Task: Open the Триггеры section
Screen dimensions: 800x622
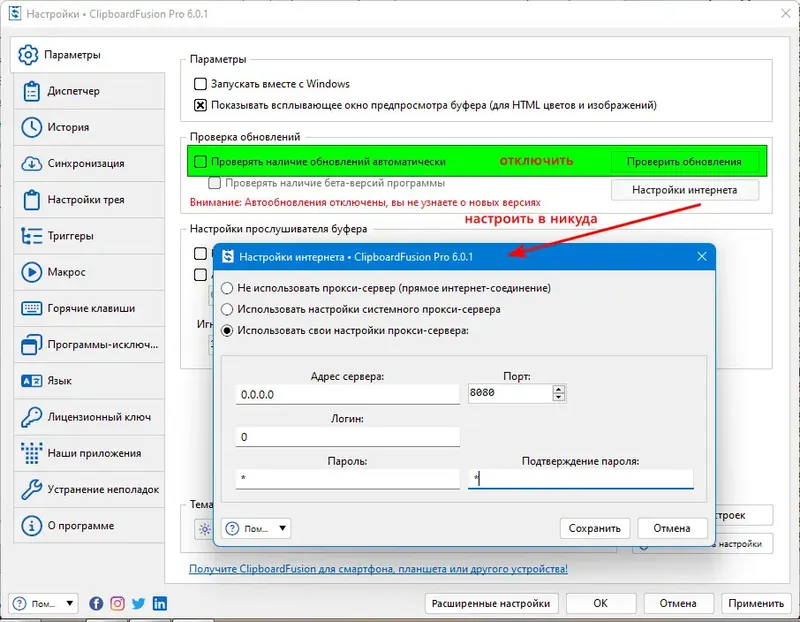Action: (89, 236)
